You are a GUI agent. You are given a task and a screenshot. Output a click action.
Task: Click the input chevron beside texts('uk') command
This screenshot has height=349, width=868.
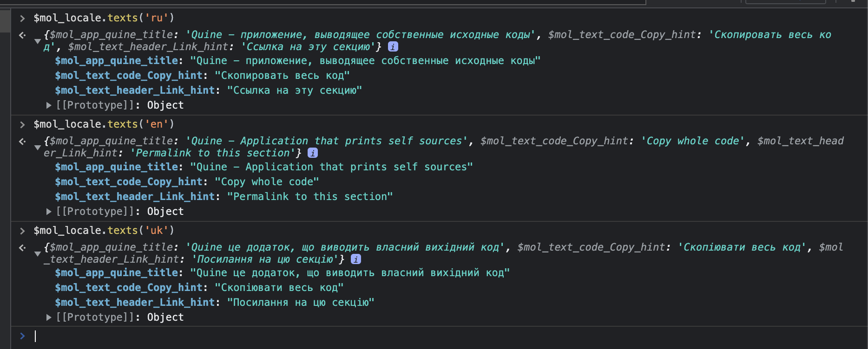[22, 231]
